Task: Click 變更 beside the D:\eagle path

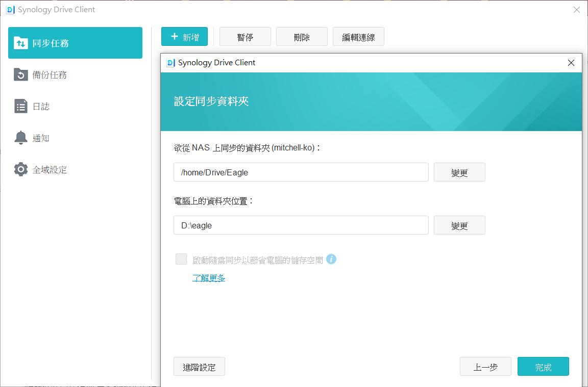Action: coord(459,225)
